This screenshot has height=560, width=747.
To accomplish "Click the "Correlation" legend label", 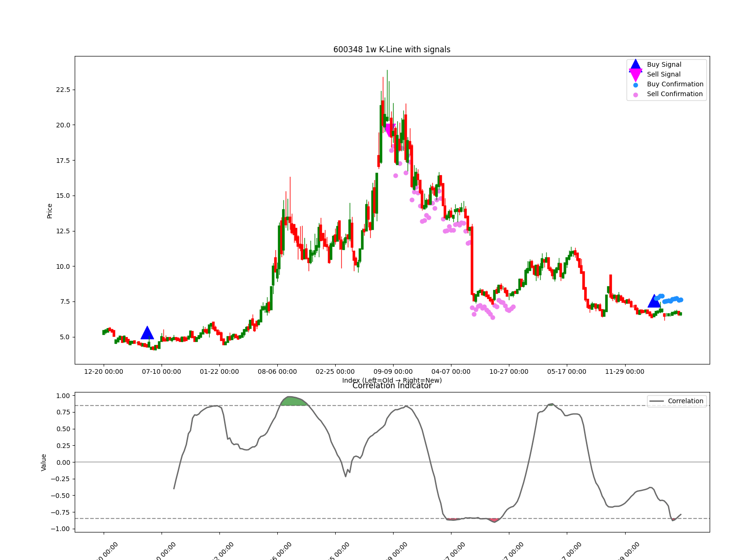I will click(685, 401).
